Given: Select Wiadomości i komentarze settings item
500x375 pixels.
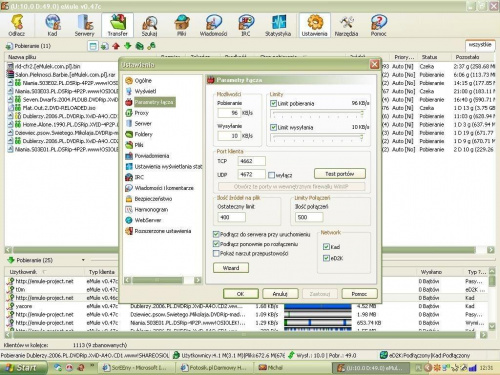Looking at the screenshot, I should pyautogui.click(x=164, y=188).
